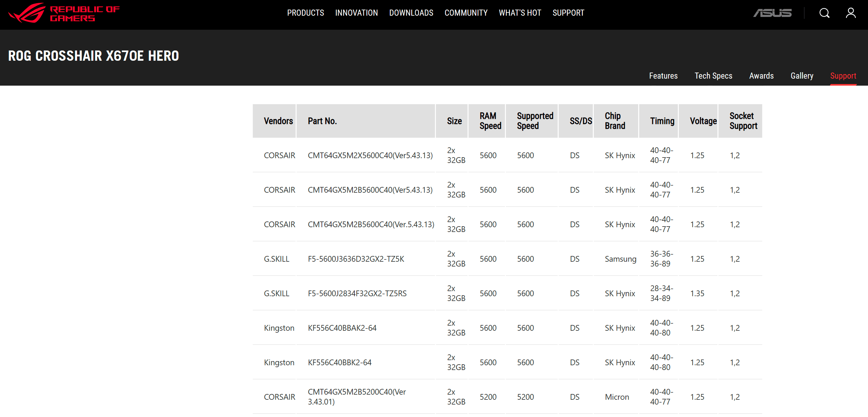Click SK Hynix in the KF556C40BBK2-64 row
868x417 pixels.
620,362
